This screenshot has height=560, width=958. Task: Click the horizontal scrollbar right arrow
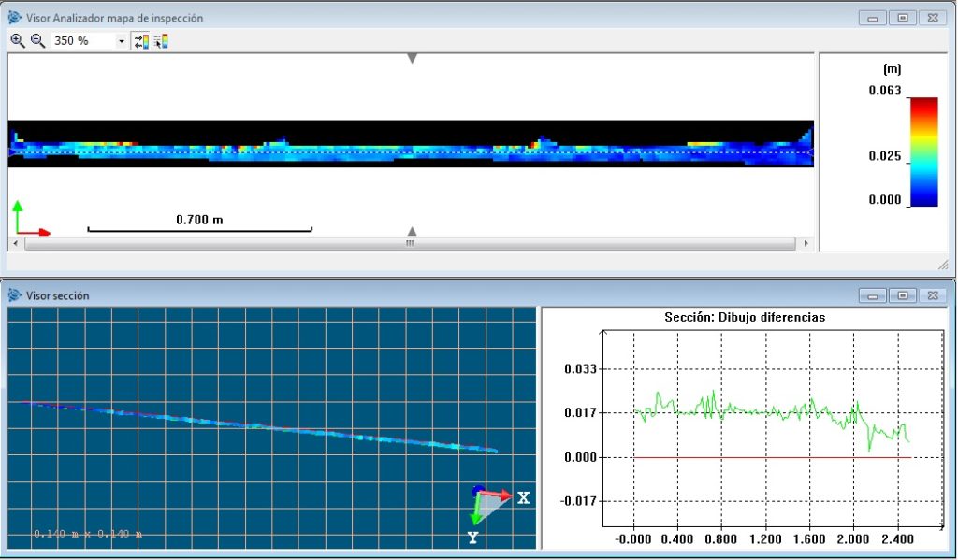point(806,243)
